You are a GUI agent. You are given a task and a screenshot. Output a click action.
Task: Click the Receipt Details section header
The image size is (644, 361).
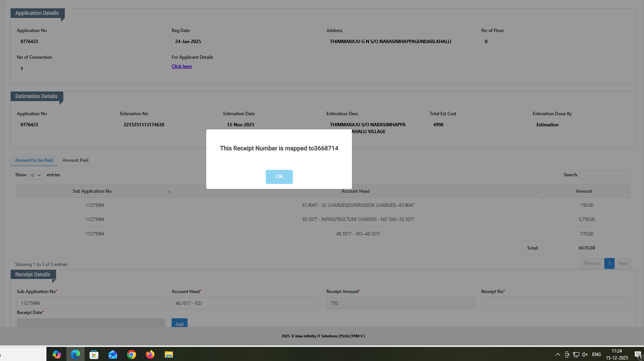(33, 274)
